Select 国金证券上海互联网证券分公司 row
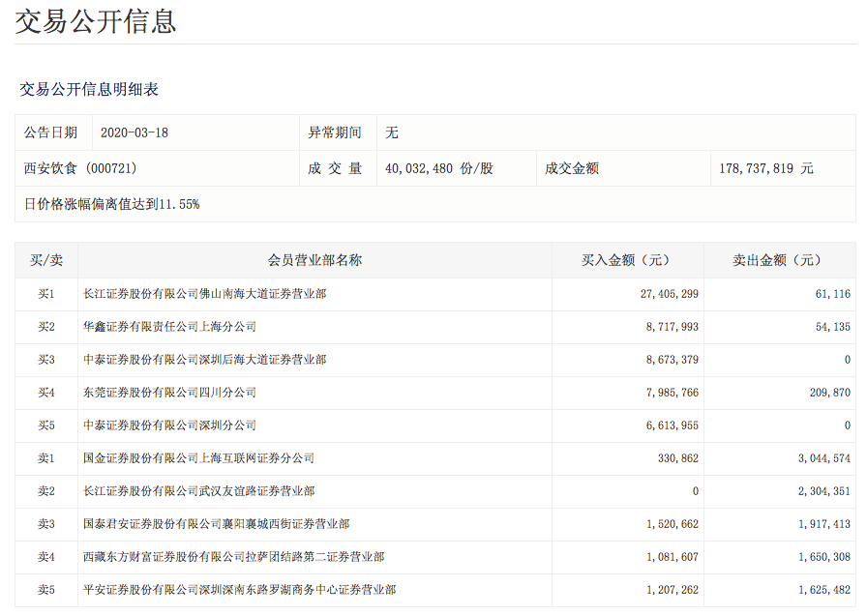The image size is (867, 616). (x=198, y=458)
